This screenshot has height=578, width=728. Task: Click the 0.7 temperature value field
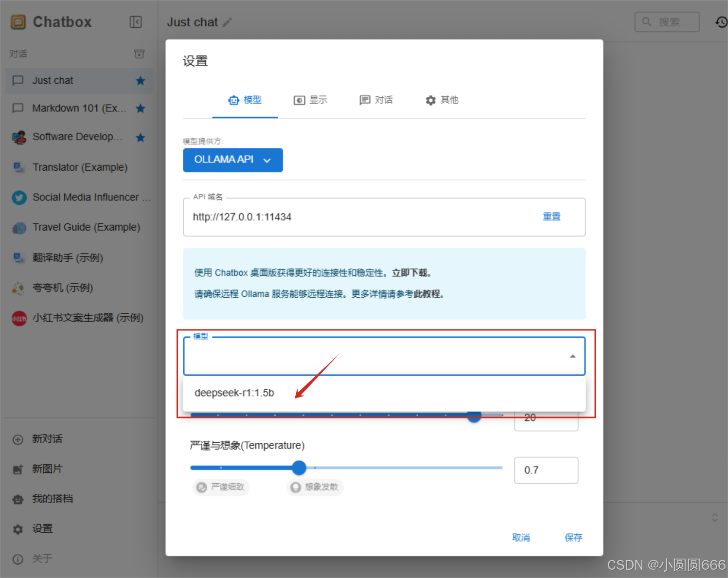(546, 470)
